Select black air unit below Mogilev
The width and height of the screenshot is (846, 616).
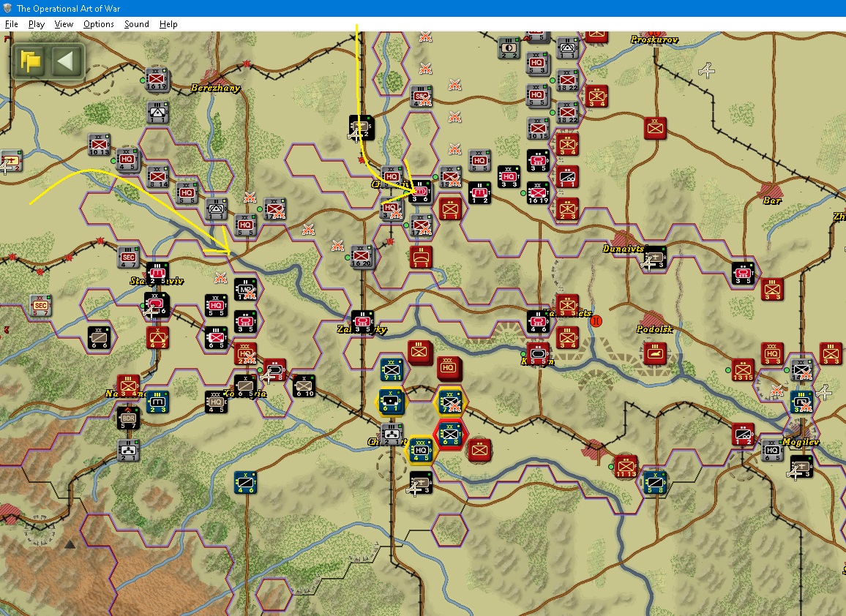[801, 467]
